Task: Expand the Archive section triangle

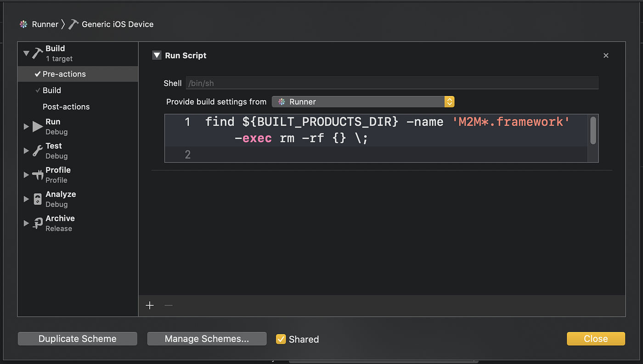Action: 26,223
